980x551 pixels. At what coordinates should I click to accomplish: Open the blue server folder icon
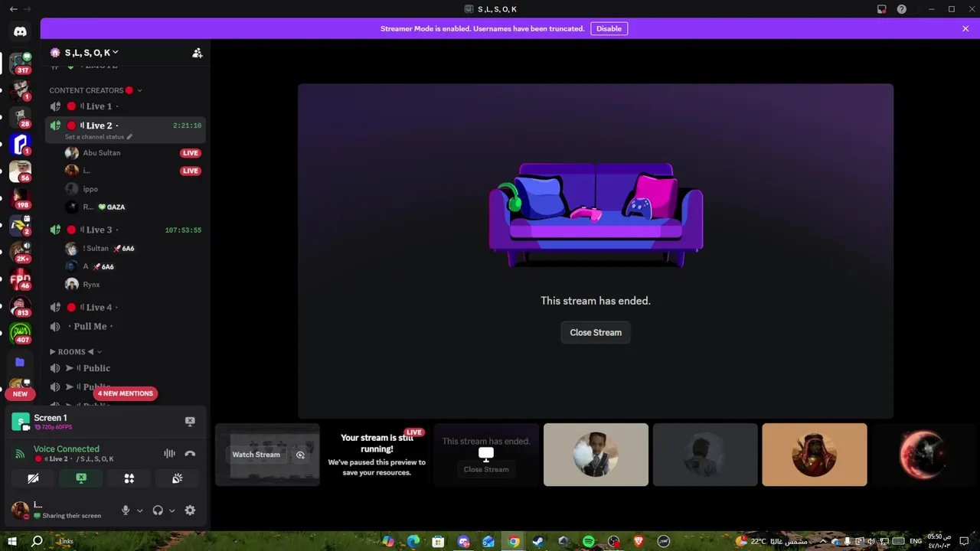(x=20, y=362)
